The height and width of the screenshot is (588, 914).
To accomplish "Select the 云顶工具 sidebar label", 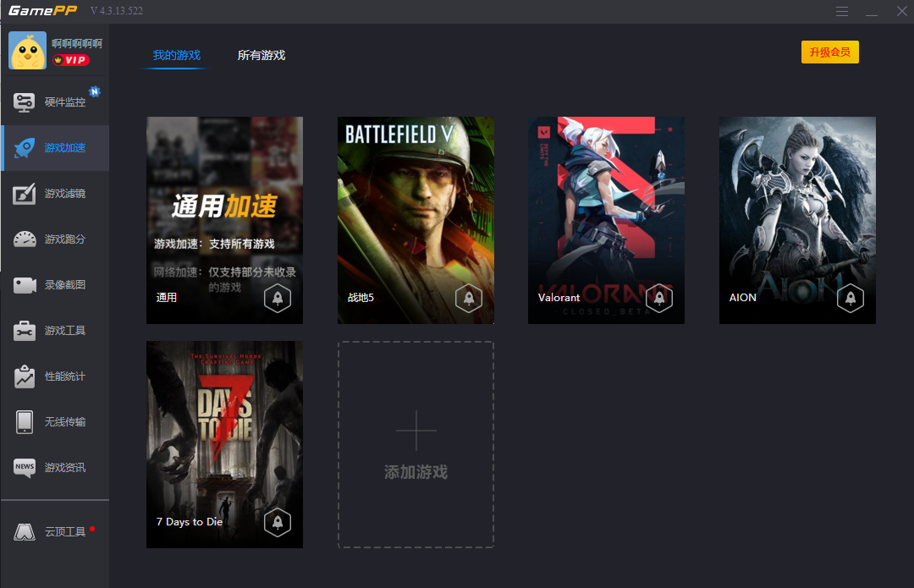I will click(x=65, y=531).
